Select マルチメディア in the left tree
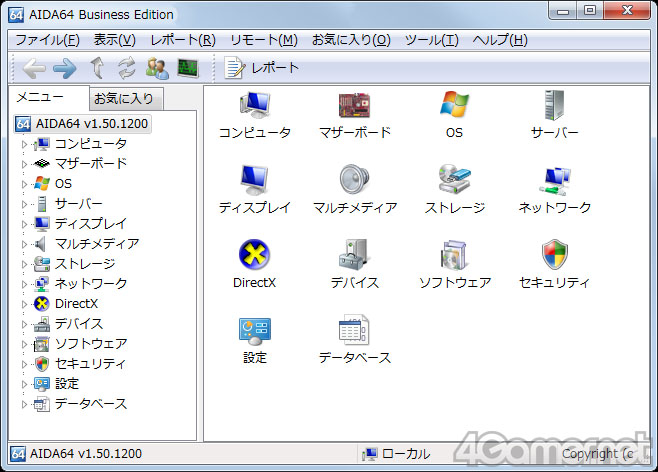The height and width of the screenshot is (472, 658). (97, 244)
